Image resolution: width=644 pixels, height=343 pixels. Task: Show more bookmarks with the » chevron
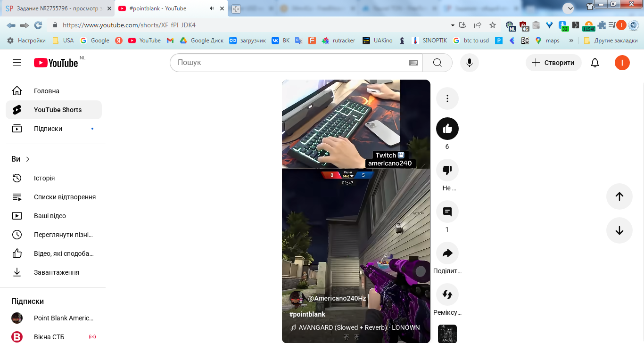coord(571,41)
